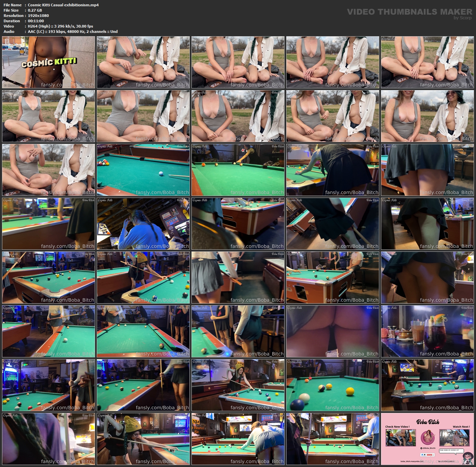The image size is (476, 467).
Task: Open the close-up thumbnail of yellow pool balls
Action: click(333, 385)
